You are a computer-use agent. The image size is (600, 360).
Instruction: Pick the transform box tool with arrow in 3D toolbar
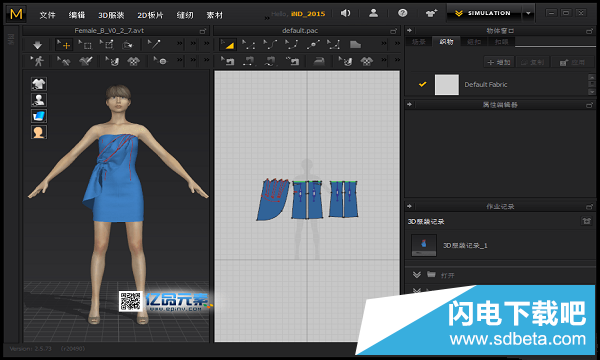[x=107, y=45]
